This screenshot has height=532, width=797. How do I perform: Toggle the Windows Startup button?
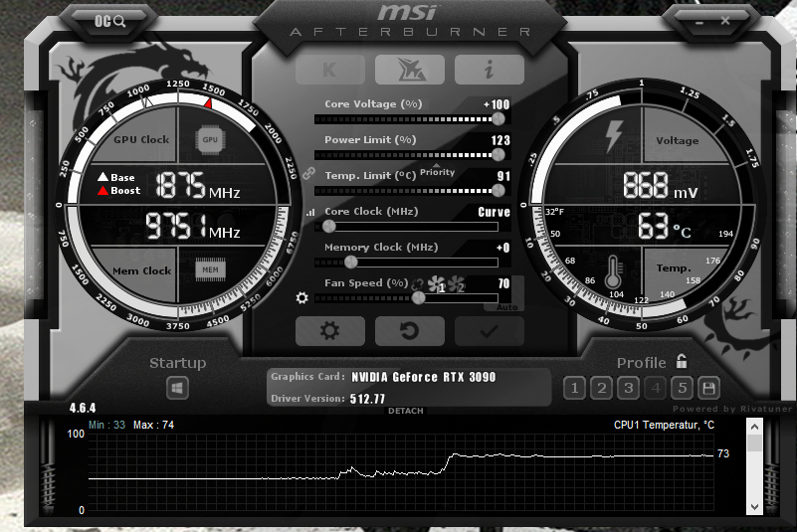pos(177,388)
